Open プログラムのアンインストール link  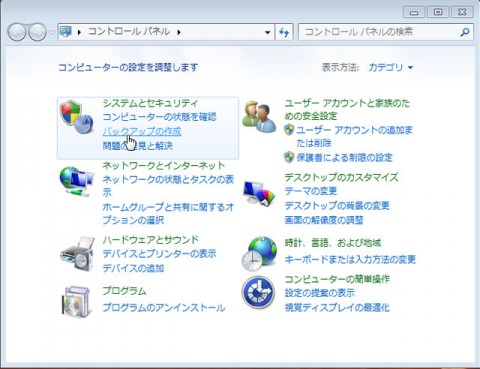pyautogui.click(x=164, y=307)
